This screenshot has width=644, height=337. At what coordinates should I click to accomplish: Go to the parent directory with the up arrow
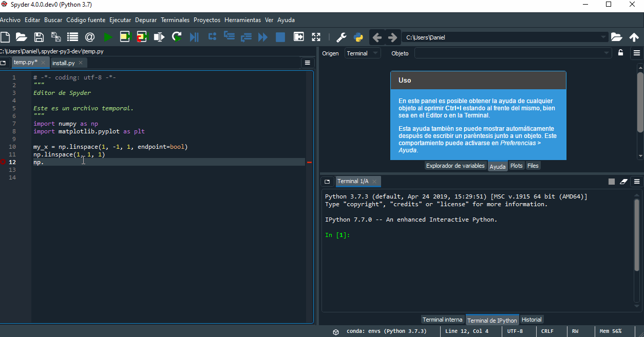point(634,37)
